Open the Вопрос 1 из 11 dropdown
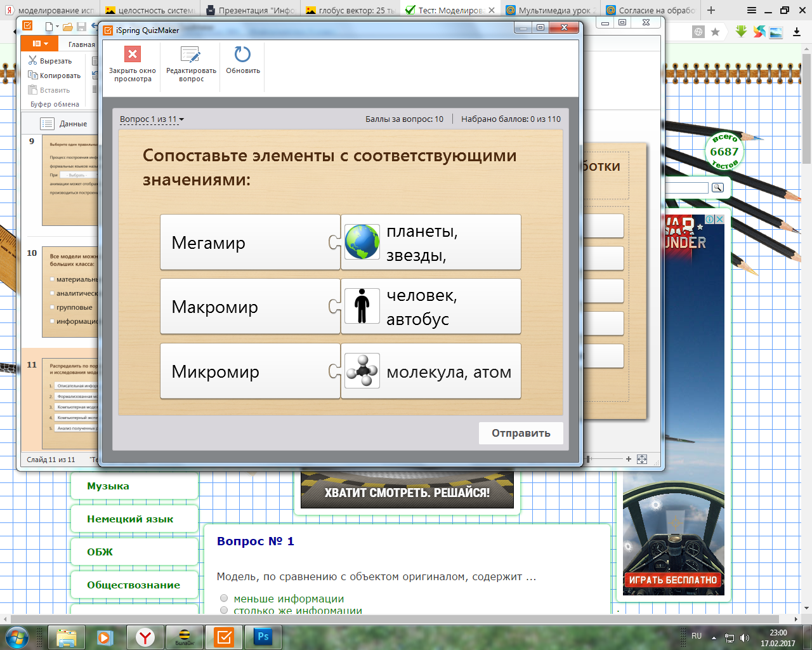The height and width of the screenshot is (650, 812). click(x=152, y=119)
